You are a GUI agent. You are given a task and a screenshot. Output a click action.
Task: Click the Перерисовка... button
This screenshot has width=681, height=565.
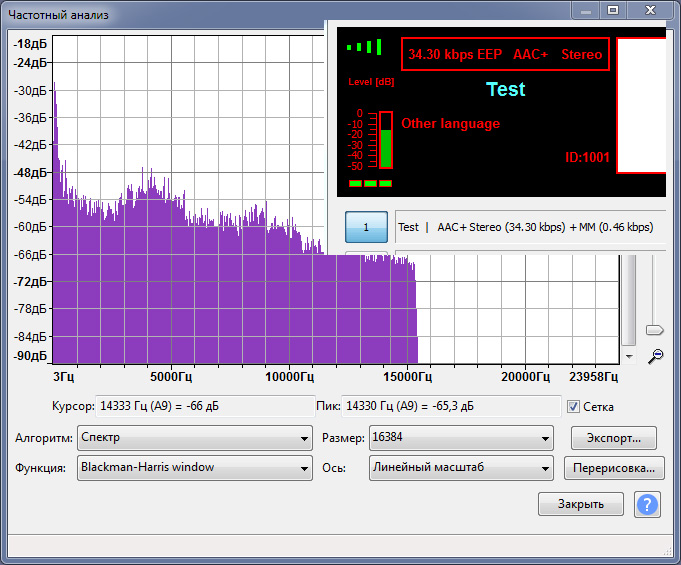coord(614,468)
